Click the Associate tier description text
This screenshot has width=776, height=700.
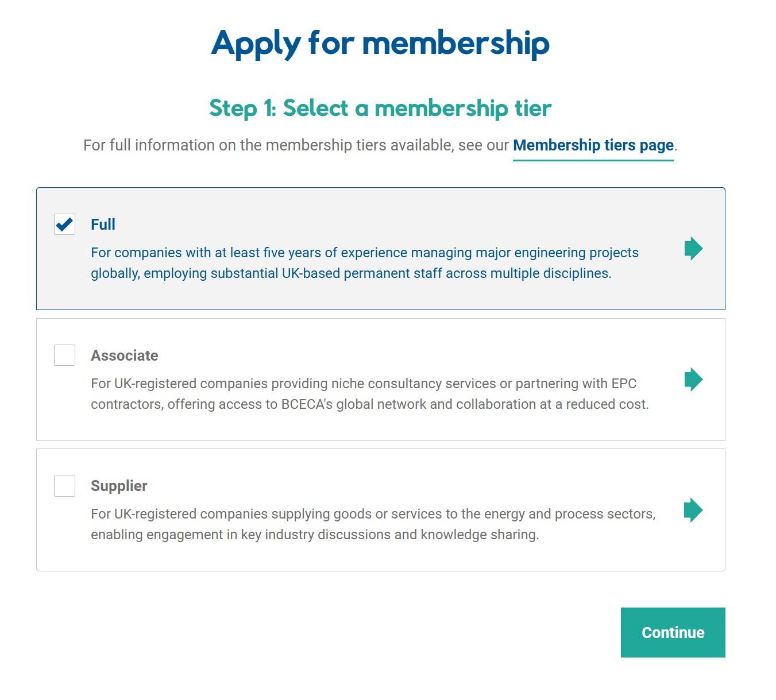coord(369,394)
